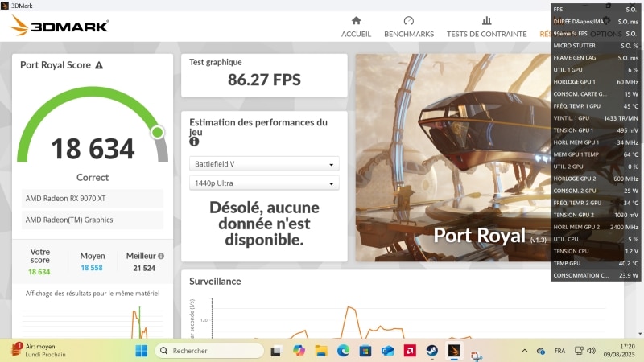Open the 3DMark taskbar icon
This screenshot has height=362, width=644.
[454, 351]
